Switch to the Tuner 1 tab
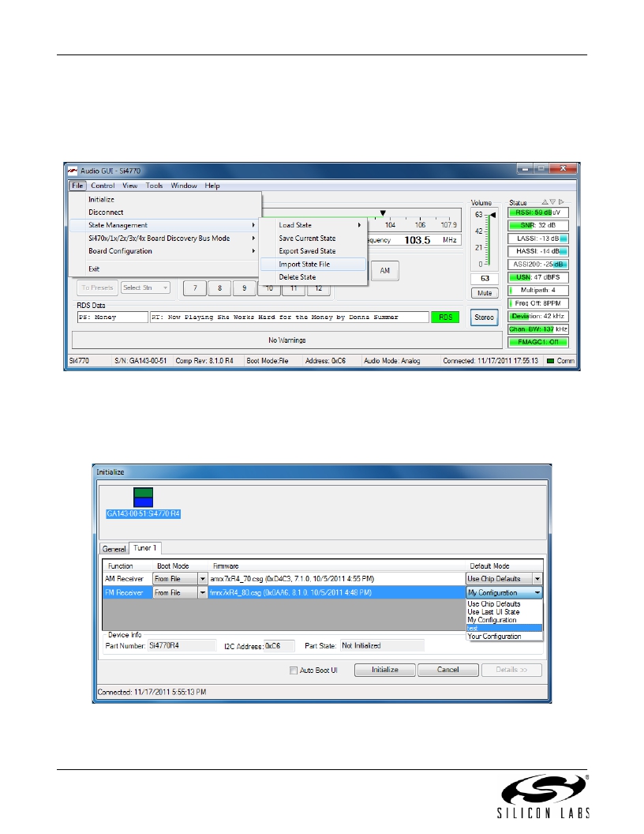 tap(145, 548)
